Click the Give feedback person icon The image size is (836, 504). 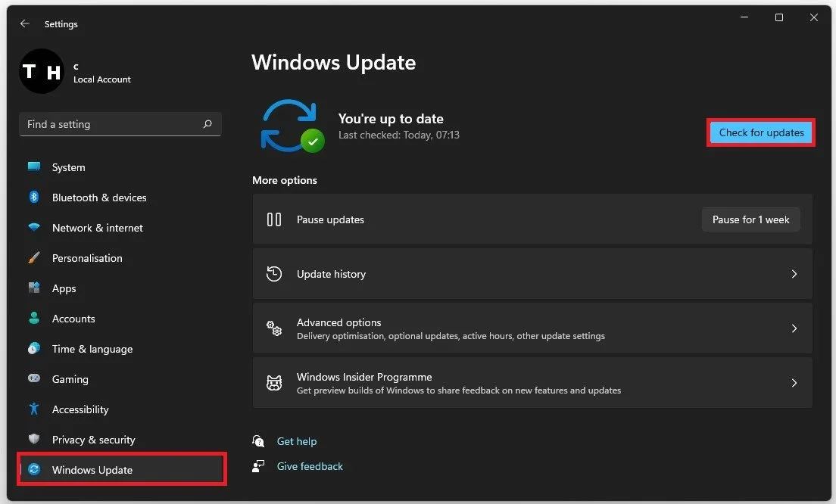(258, 466)
